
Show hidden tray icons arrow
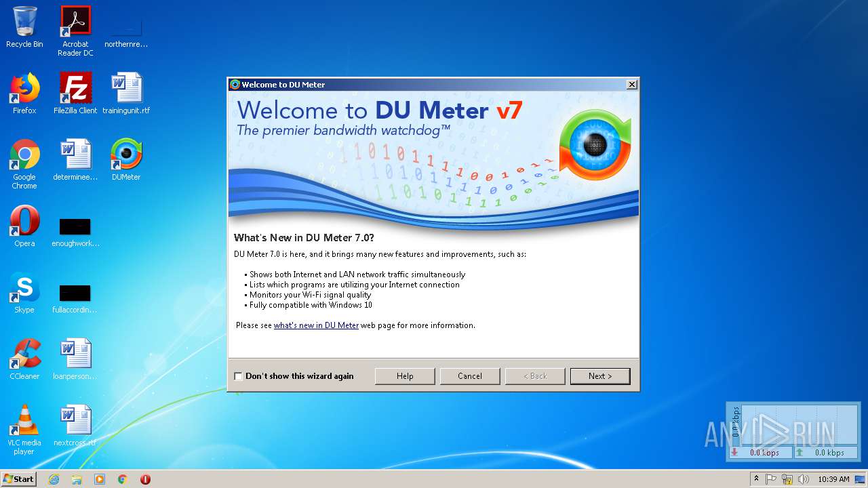pos(757,479)
